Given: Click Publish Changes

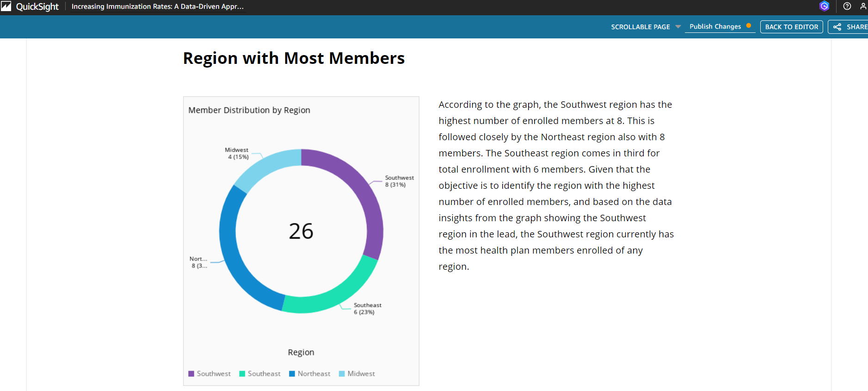Looking at the screenshot, I should pyautogui.click(x=715, y=26).
